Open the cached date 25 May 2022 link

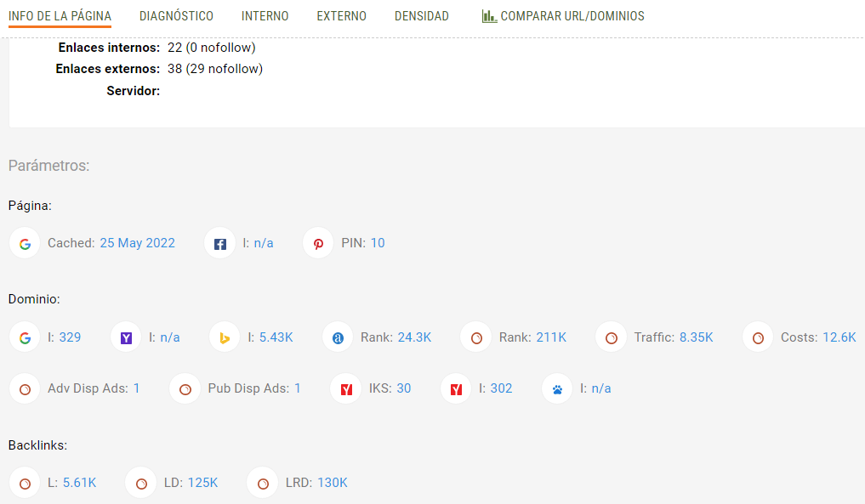point(137,243)
